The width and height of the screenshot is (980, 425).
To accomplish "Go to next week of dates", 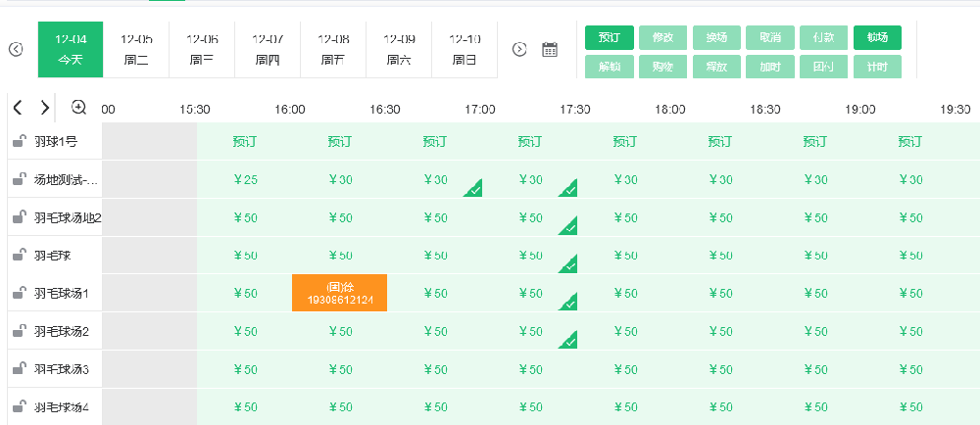I will point(520,49).
